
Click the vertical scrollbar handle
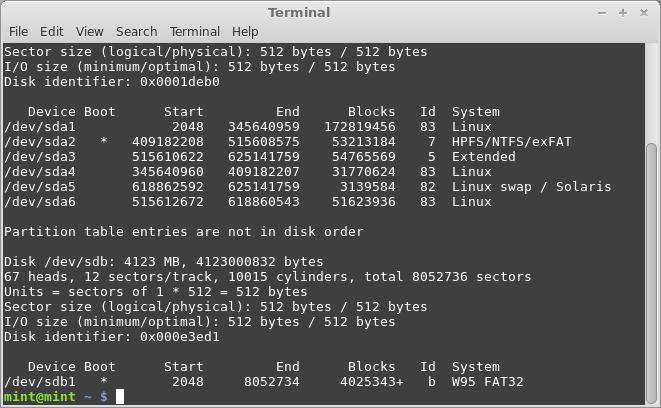click(651, 273)
